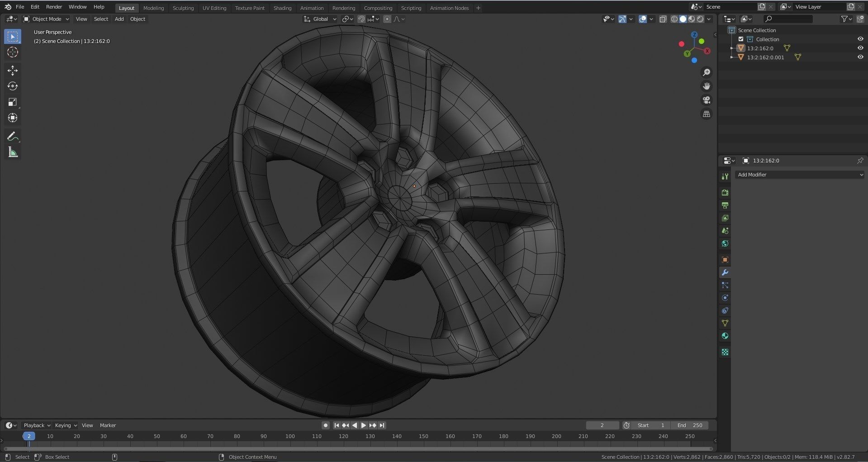Viewport: 868px width, 462px height.
Task: Open the Scene properties tab
Action: pos(725,231)
